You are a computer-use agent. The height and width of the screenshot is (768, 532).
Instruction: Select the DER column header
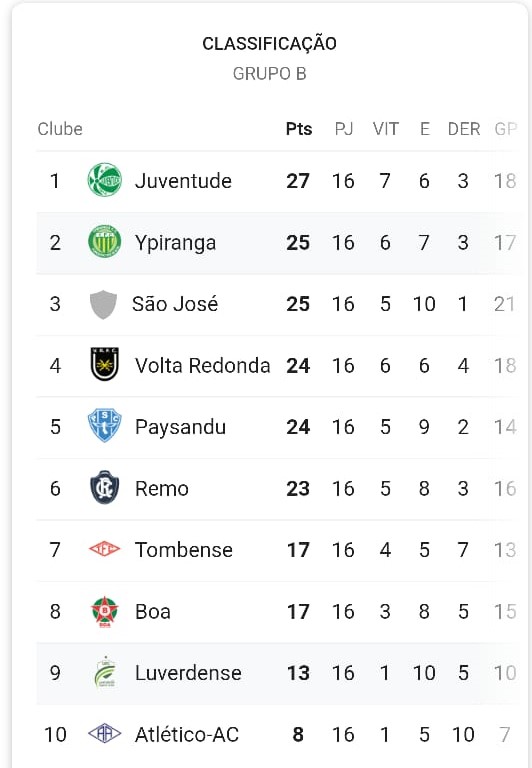463,129
